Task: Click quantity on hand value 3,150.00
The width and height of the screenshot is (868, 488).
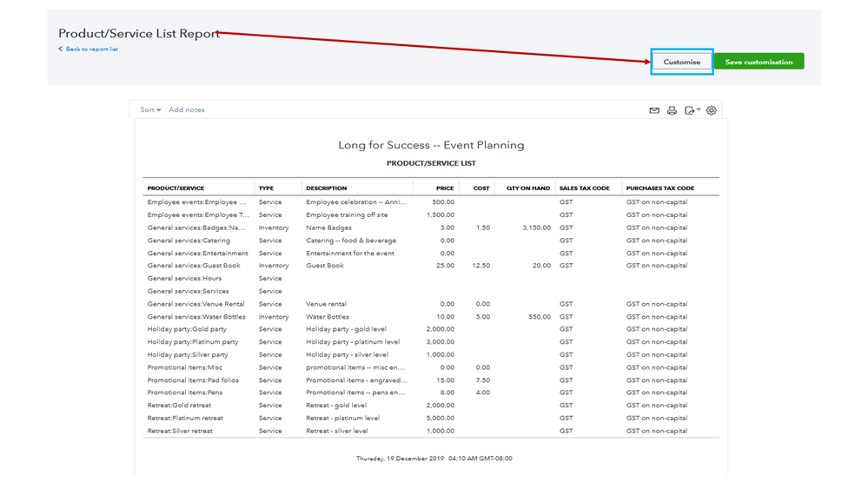Action: 536,228
